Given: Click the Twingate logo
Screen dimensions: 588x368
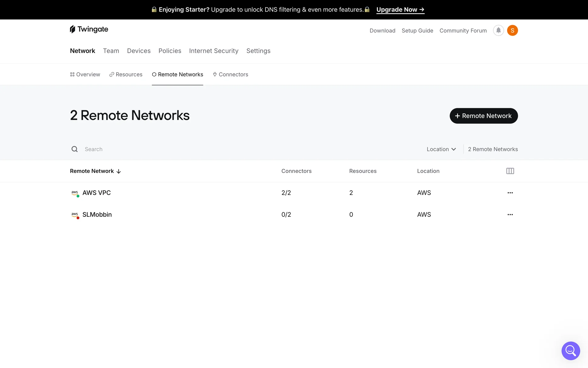Looking at the screenshot, I should (x=89, y=29).
